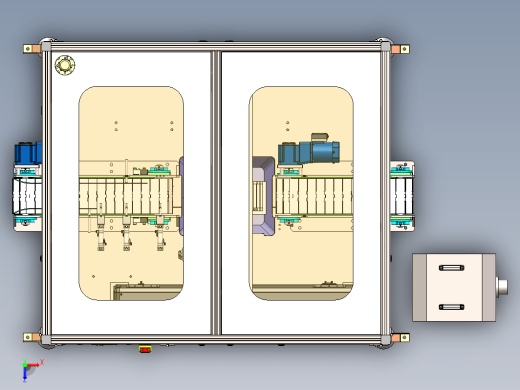Select the central vertical aluminum divider post
Viewport: 520px width, 390px height.
click(216, 193)
